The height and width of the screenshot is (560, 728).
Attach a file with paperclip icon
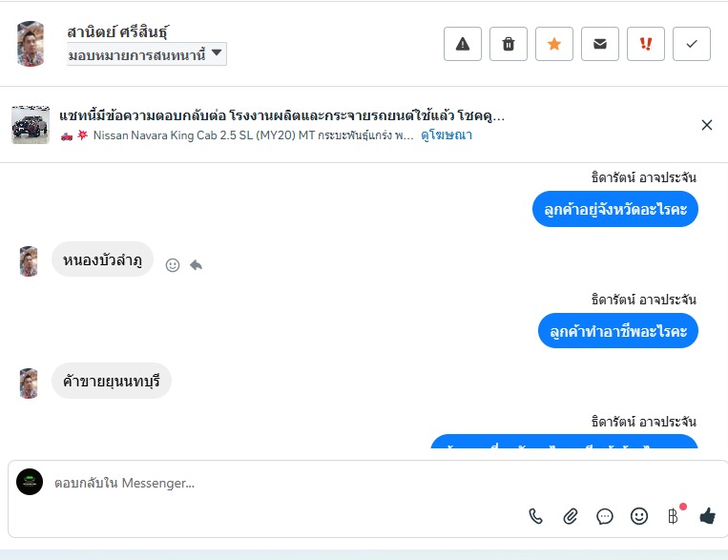tap(570, 516)
